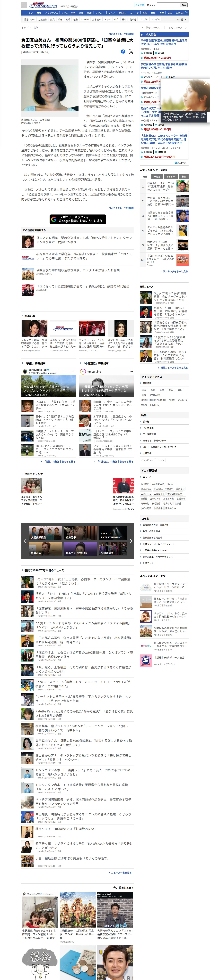Viewport: 210px width, 980px height.
Task: Switch ranking to the おすすめ tab
Action: [x=171, y=177]
